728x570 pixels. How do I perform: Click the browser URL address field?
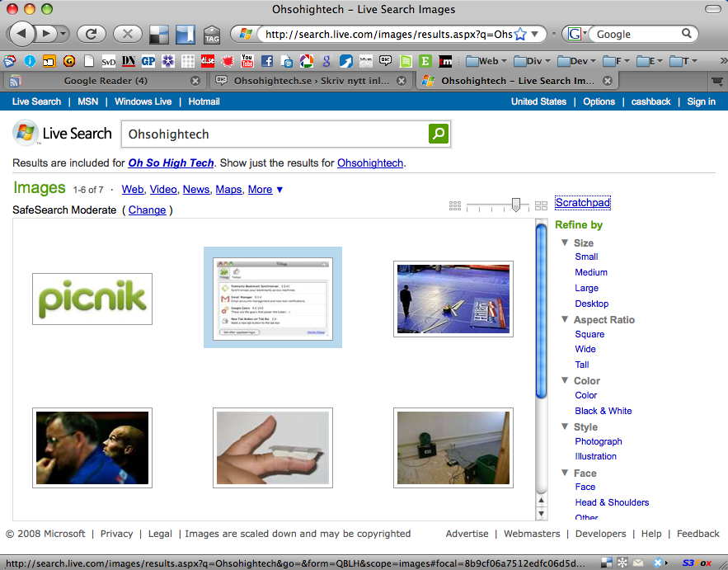[388, 34]
